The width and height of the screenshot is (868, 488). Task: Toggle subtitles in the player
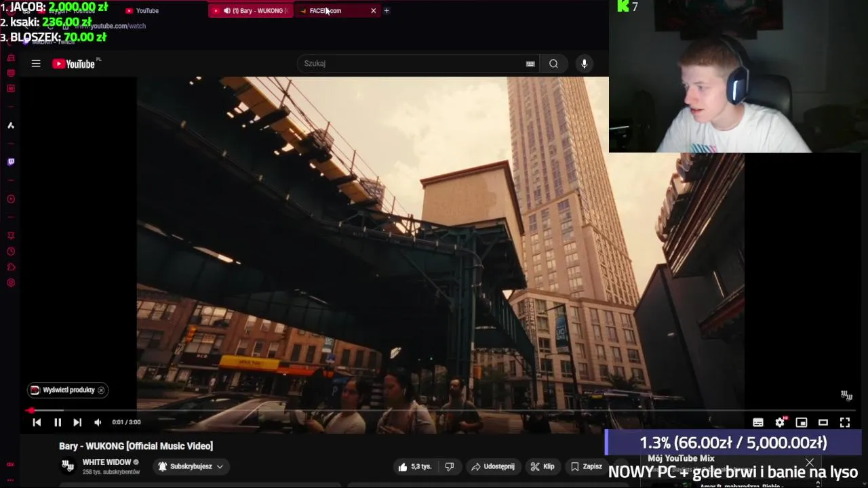[x=758, y=422]
